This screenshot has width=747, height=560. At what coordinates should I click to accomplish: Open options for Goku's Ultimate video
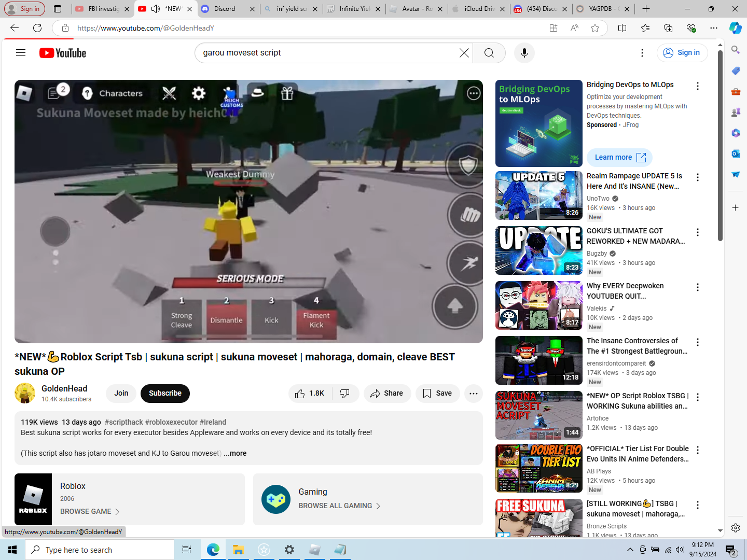pyautogui.click(x=698, y=232)
